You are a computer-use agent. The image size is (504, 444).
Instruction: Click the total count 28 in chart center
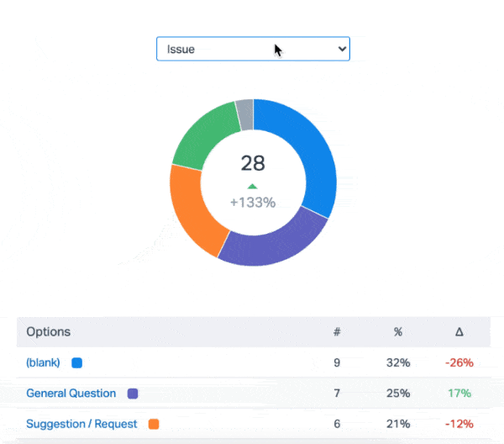pyautogui.click(x=253, y=163)
